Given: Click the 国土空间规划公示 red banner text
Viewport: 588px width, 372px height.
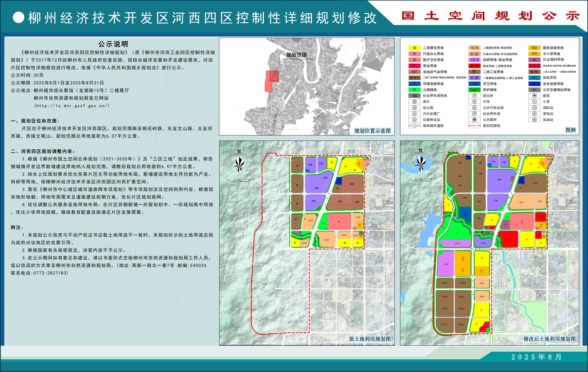Looking at the screenshot, I should tap(491, 16).
